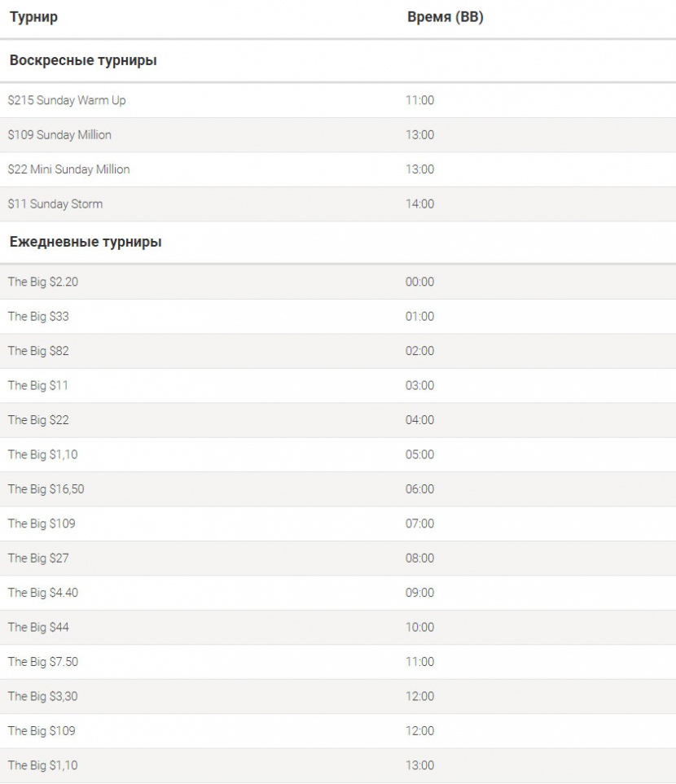The height and width of the screenshot is (784, 676).
Task: Click the Время (ВВ) column header
Action: pyautogui.click(x=445, y=17)
